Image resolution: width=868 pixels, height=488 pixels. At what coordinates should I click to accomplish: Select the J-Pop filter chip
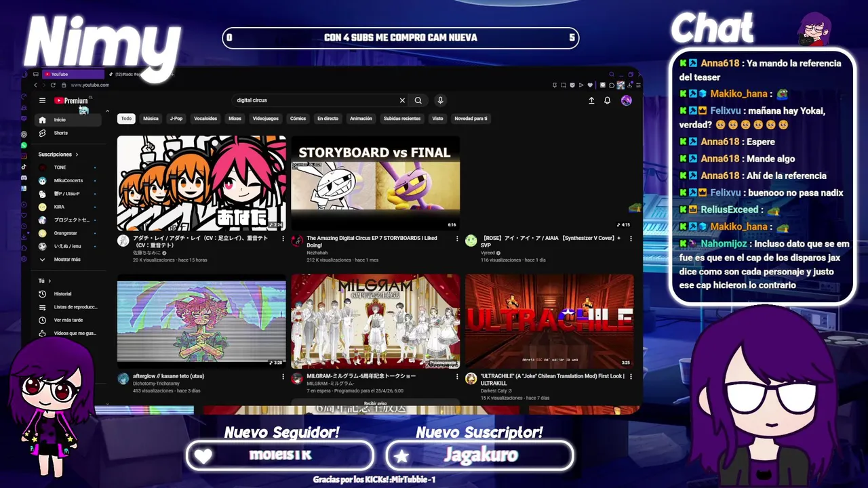[176, 119]
